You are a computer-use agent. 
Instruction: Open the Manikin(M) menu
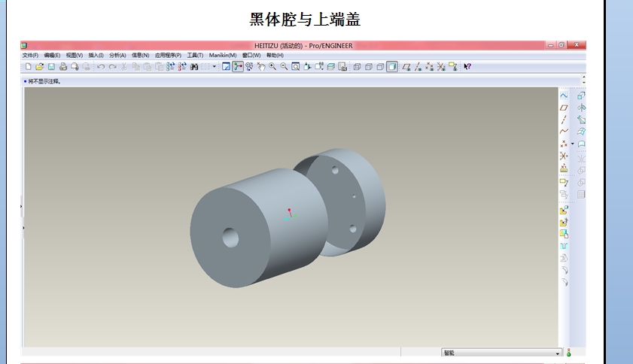pos(223,56)
